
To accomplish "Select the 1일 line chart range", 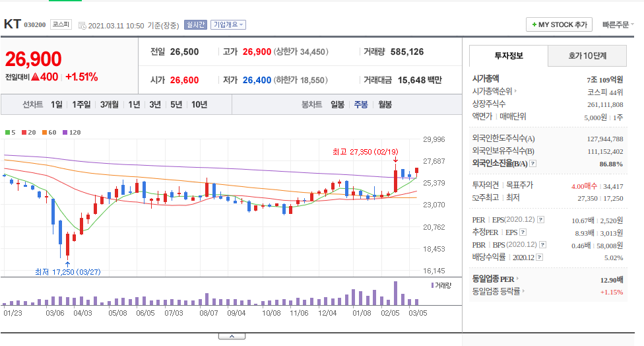I will pos(57,105).
